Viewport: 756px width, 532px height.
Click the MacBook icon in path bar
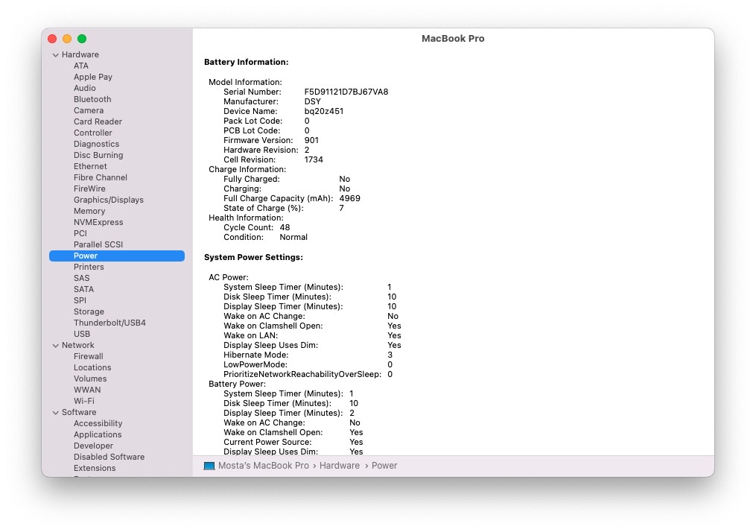pos(209,466)
